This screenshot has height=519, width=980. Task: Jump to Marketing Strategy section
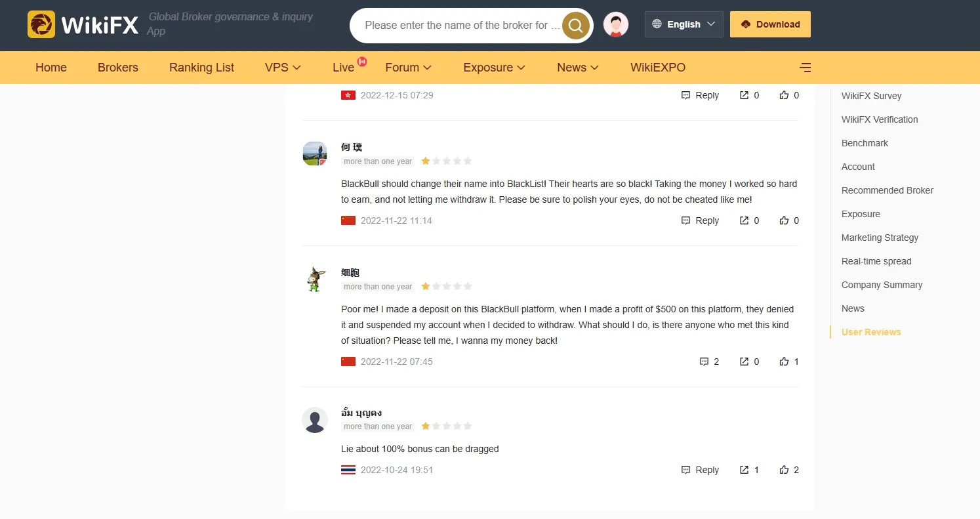point(880,238)
